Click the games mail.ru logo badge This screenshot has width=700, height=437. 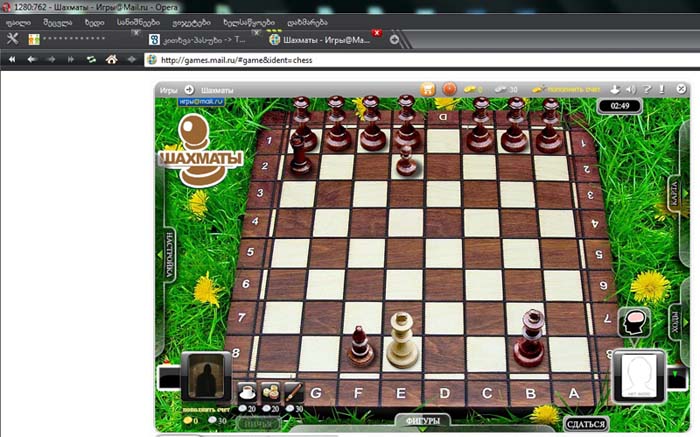tap(201, 101)
